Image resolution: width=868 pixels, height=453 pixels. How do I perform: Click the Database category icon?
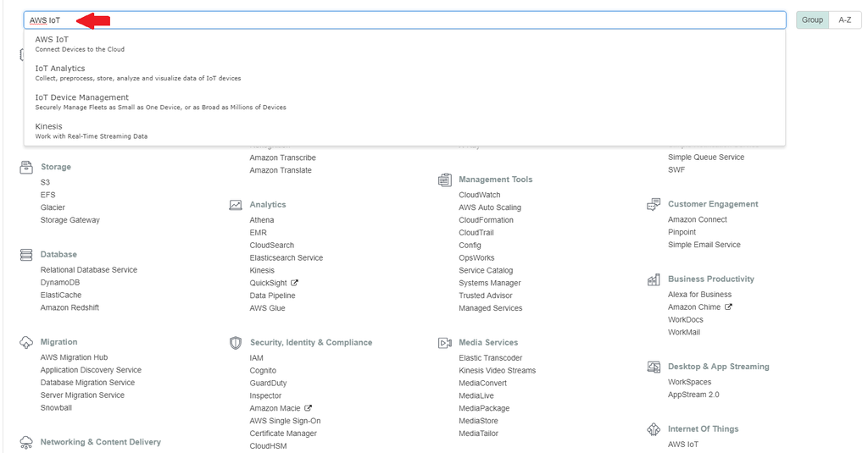click(25, 254)
